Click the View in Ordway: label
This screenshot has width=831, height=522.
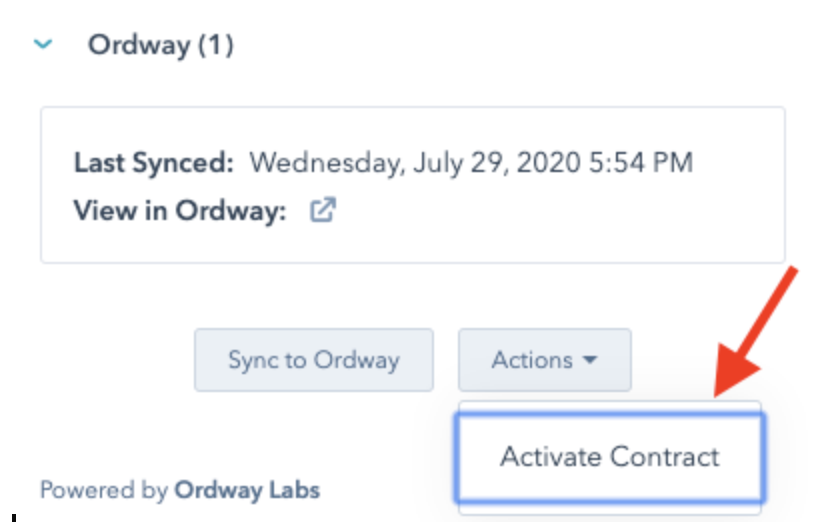[x=180, y=211]
